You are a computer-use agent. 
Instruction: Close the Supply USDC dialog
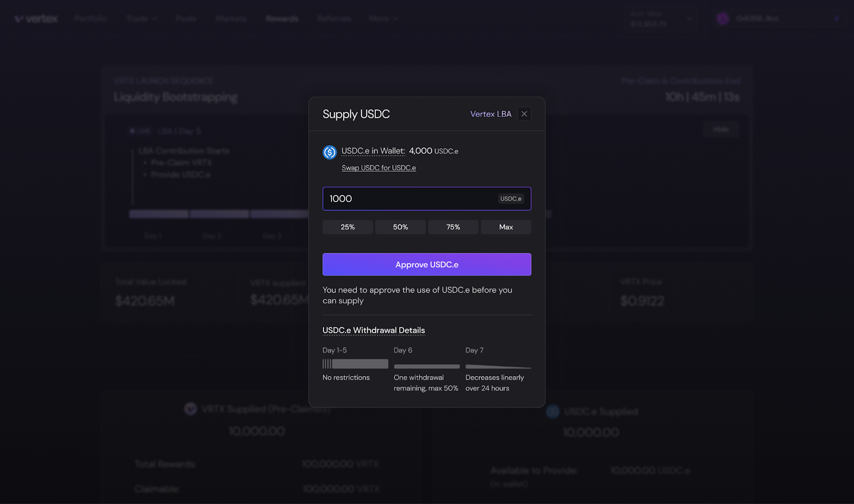(x=524, y=114)
